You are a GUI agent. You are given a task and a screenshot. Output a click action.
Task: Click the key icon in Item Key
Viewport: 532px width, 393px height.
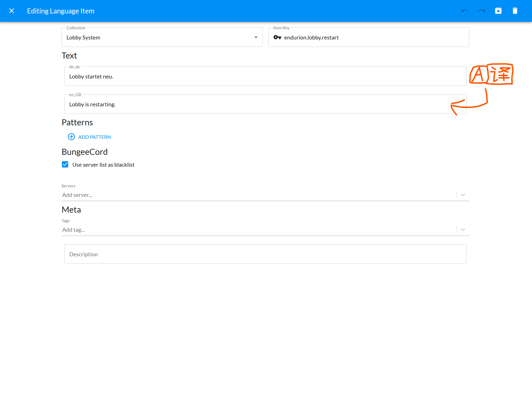[x=277, y=37]
